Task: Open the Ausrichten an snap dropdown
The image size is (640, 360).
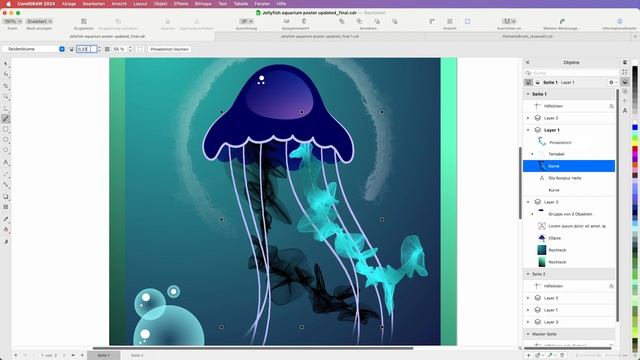Action: [509, 21]
